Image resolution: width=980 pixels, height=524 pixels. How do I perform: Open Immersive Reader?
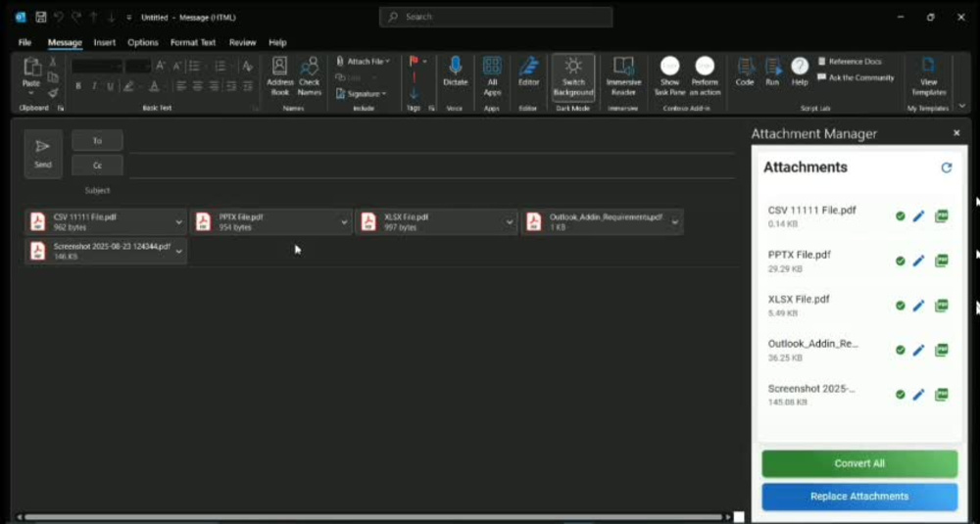[x=623, y=76]
